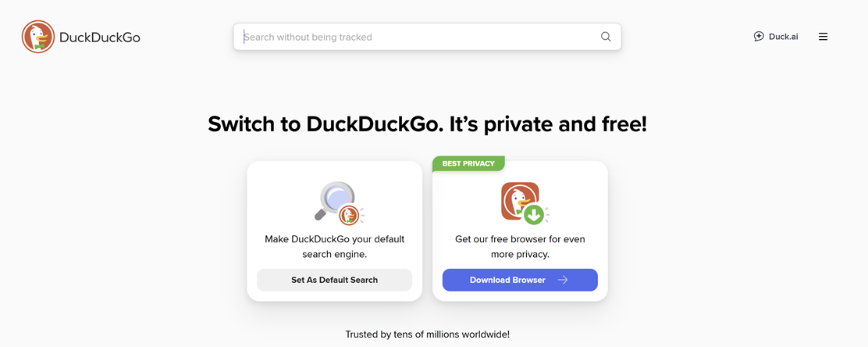
Task: Click the arrow icon on Download Browser
Action: tap(563, 280)
